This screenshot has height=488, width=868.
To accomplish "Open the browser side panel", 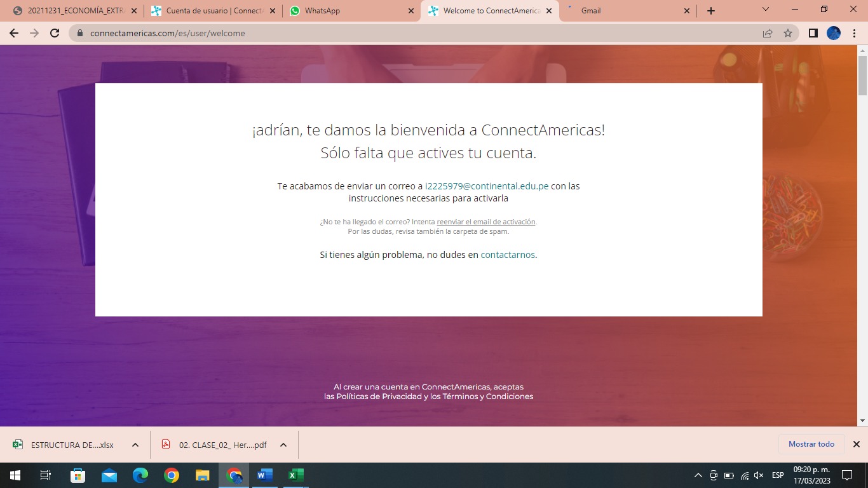I will [813, 33].
